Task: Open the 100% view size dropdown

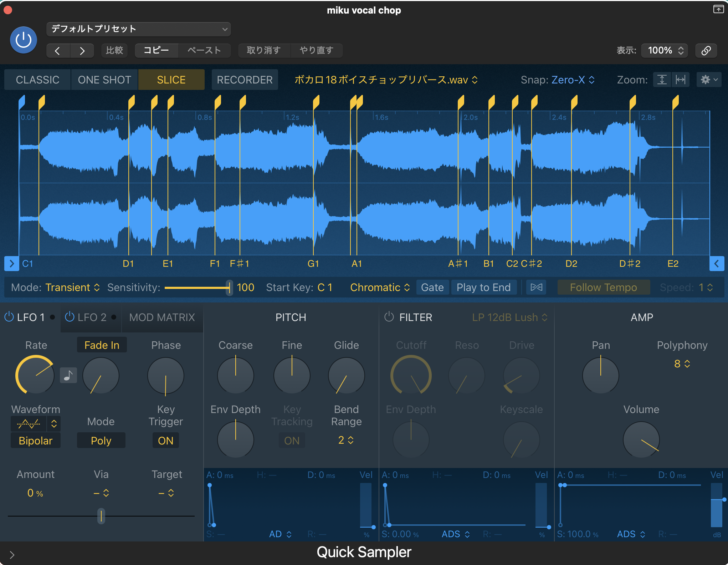Action: point(665,50)
